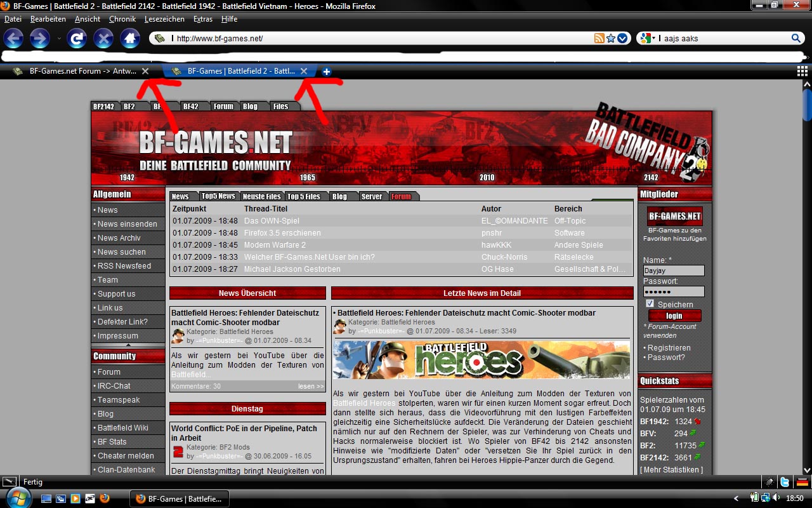Screen dimensions: 812x508
Task: Click the Passwort input field
Action: (674, 291)
